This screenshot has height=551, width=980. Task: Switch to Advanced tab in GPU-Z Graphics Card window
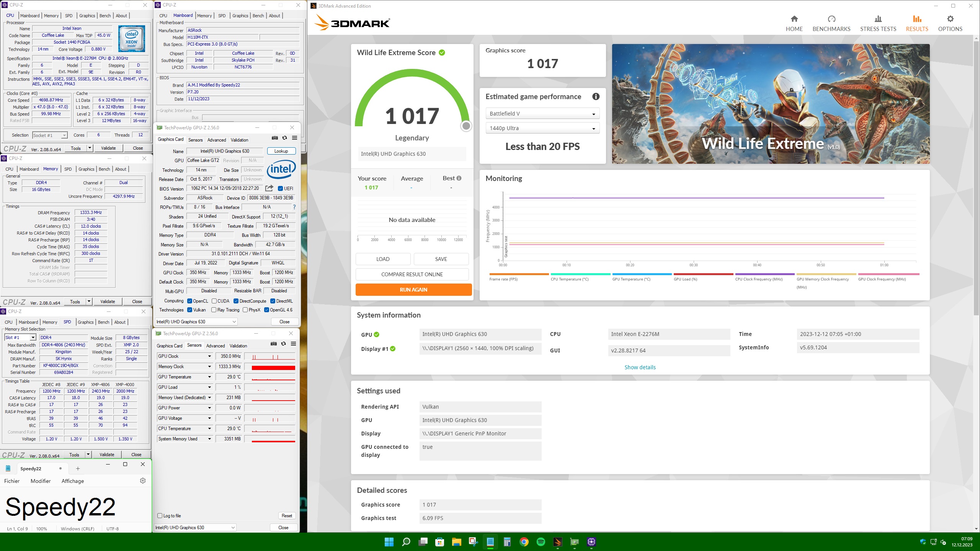click(217, 140)
